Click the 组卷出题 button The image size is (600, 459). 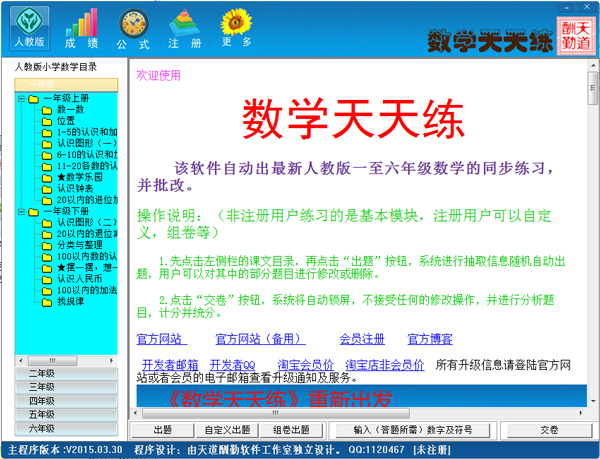(x=292, y=430)
